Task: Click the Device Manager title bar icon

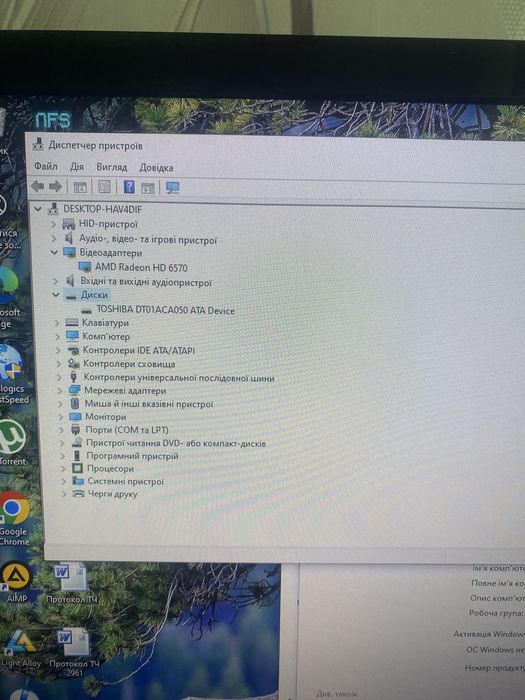Action: (x=38, y=144)
